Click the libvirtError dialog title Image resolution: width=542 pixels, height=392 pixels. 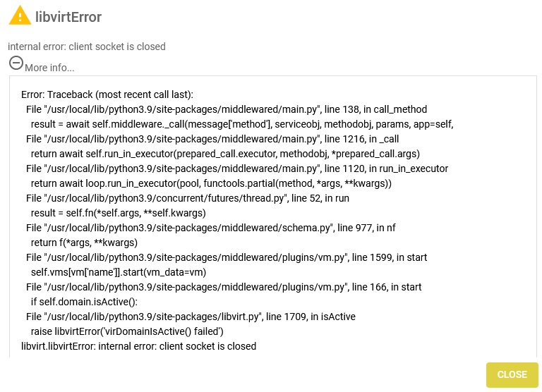pyautogui.click(x=68, y=17)
